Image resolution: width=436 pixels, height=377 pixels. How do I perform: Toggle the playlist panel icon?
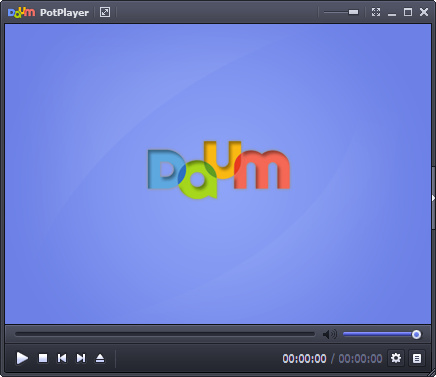click(417, 358)
